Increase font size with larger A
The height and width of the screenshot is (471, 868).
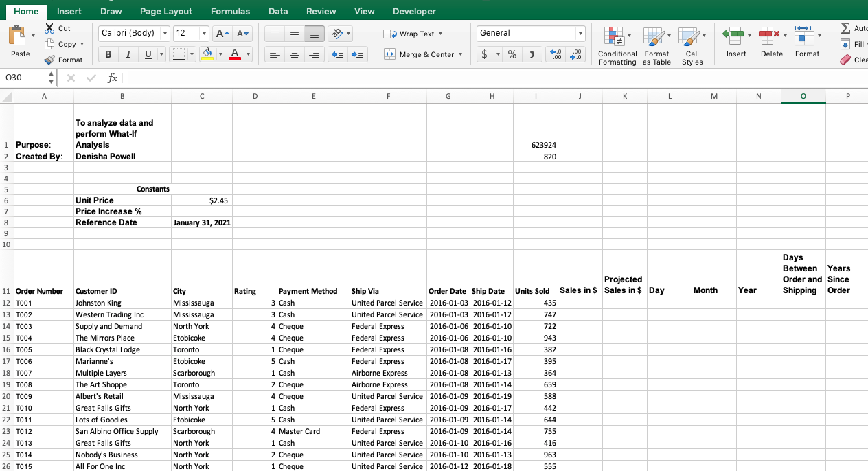click(222, 34)
